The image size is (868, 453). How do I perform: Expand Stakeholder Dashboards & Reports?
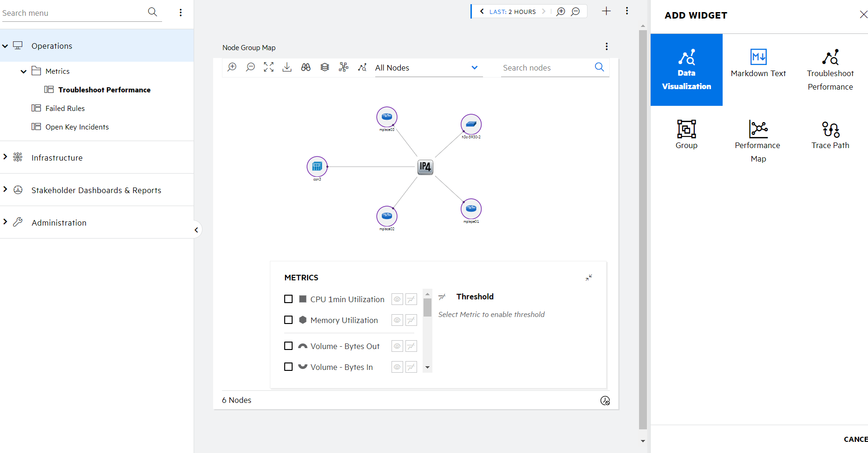tap(5, 189)
